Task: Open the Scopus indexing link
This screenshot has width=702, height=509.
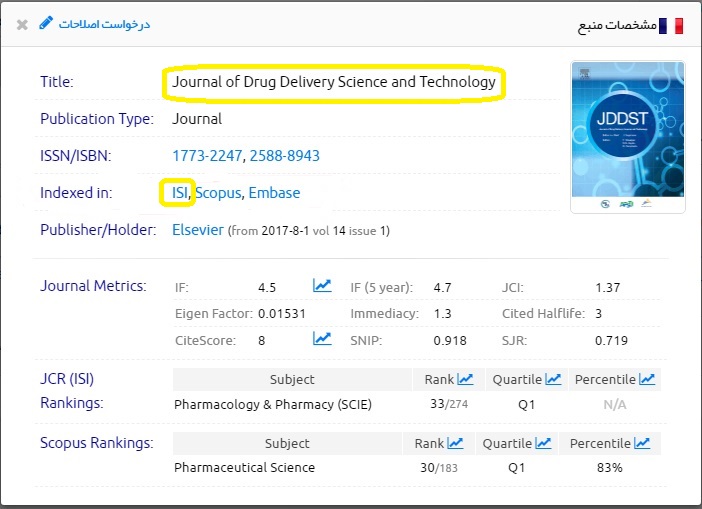Action: click(x=218, y=192)
